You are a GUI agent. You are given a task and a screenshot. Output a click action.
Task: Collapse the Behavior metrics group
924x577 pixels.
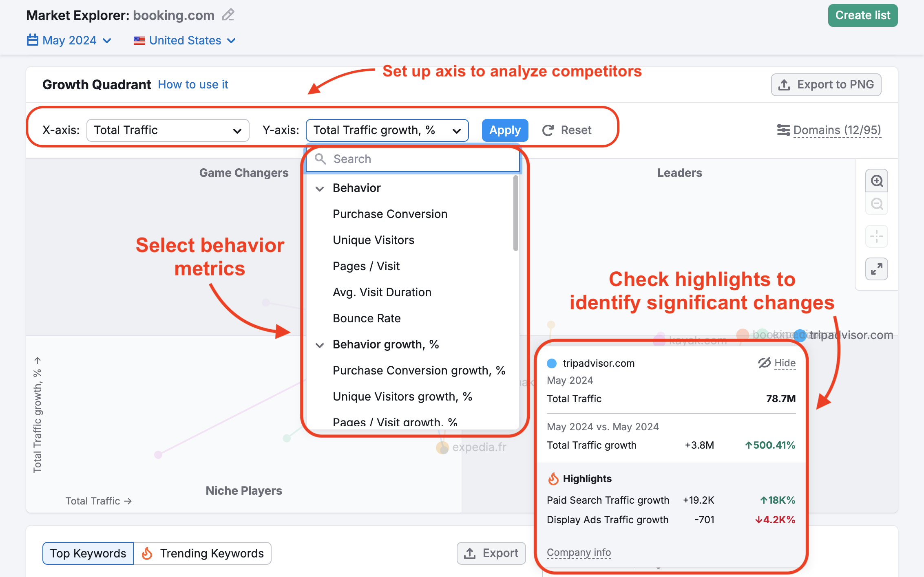coord(320,188)
